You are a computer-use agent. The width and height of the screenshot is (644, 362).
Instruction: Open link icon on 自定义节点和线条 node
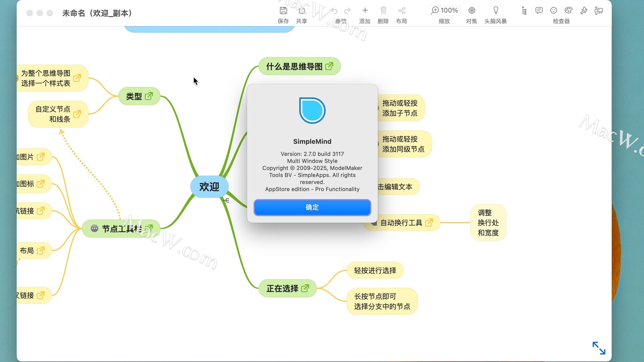click(77, 114)
